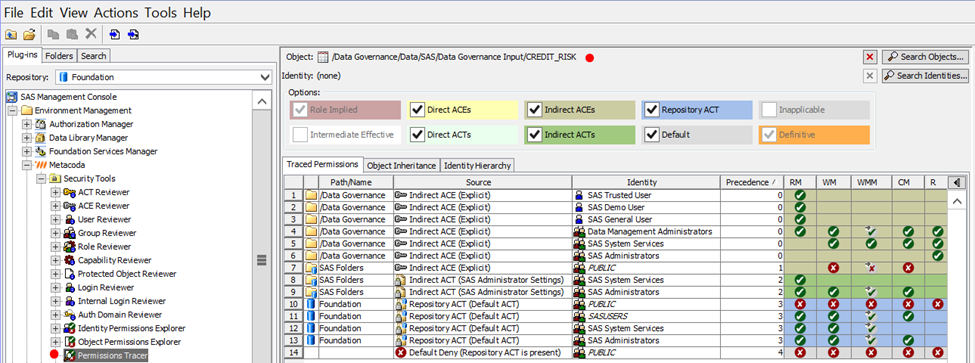Toggle the Direct ACEs checkbox
Screen dimensions: 975x363
(417, 110)
